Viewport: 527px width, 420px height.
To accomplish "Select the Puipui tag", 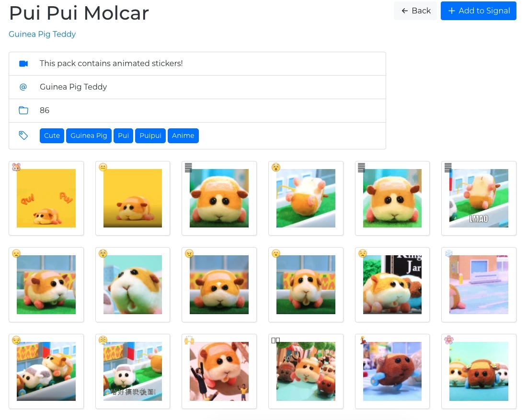I will pos(150,136).
